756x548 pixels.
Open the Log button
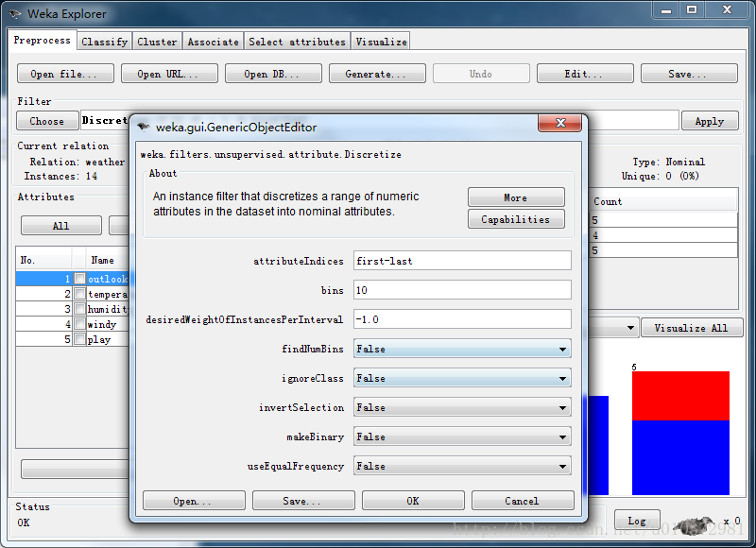pos(637,521)
